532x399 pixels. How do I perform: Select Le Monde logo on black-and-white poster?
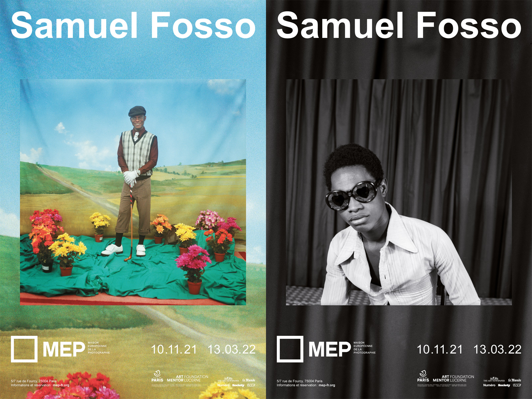click(x=514, y=380)
